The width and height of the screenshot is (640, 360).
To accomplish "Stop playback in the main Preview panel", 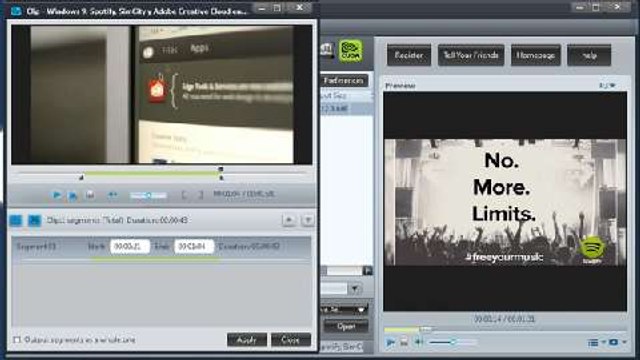I will point(404,342).
